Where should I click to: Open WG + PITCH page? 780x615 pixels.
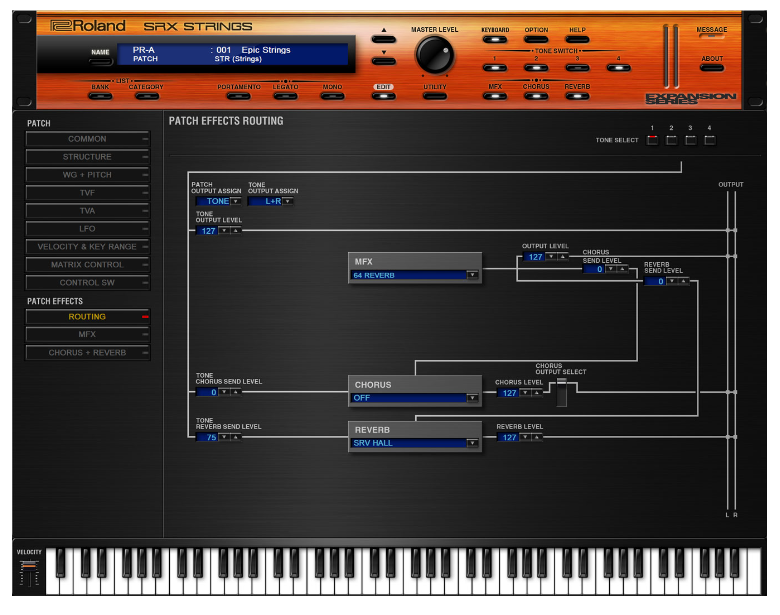point(88,175)
